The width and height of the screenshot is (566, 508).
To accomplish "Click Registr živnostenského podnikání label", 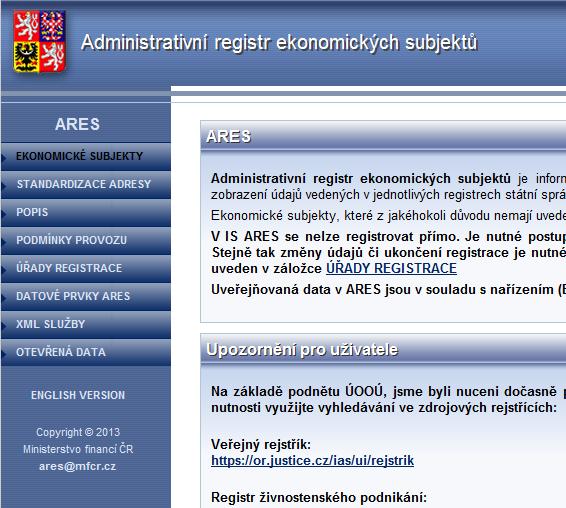I will tap(319, 498).
